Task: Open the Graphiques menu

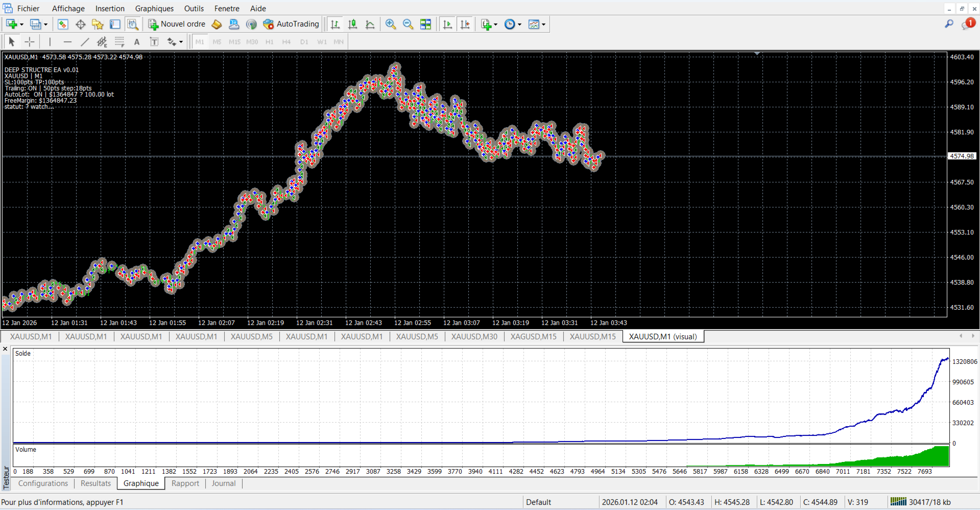Action: click(x=154, y=8)
